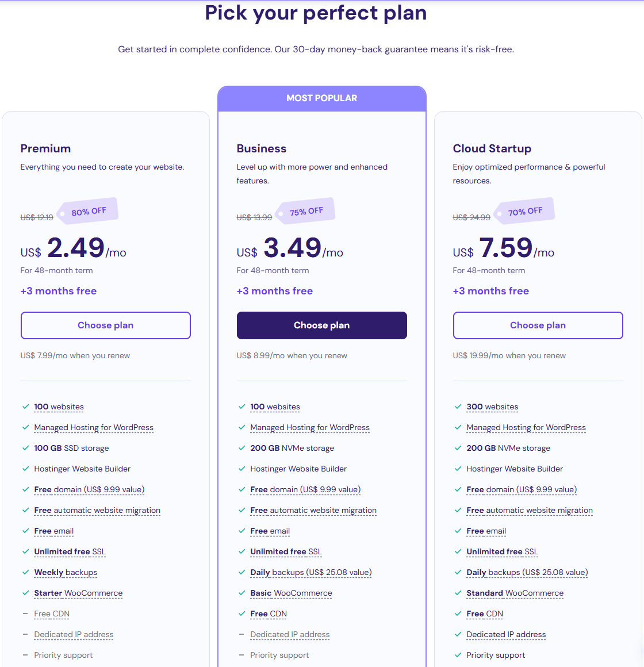Image resolution: width=644 pixels, height=667 pixels.
Task: Click checkmark by Cloud Startup Priority support
Action: [458, 655]
